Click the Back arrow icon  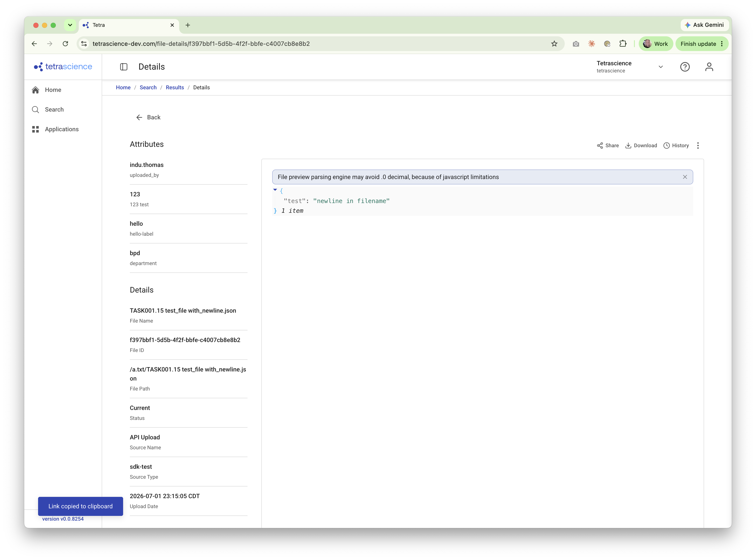(x=139, y=117)
